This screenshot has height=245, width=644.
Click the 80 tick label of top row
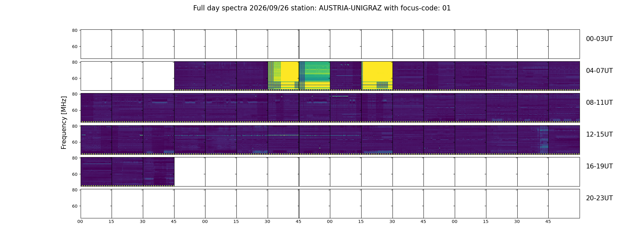coord(75,30)
